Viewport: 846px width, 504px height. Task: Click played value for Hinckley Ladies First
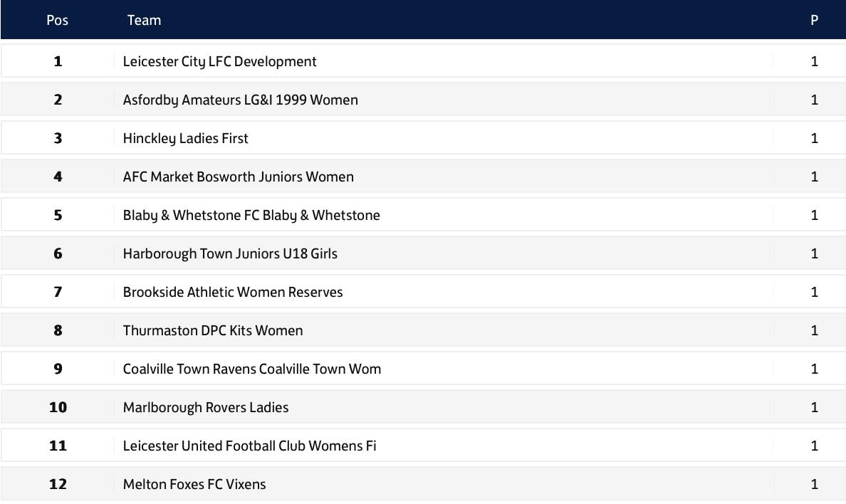click(814, 139)
